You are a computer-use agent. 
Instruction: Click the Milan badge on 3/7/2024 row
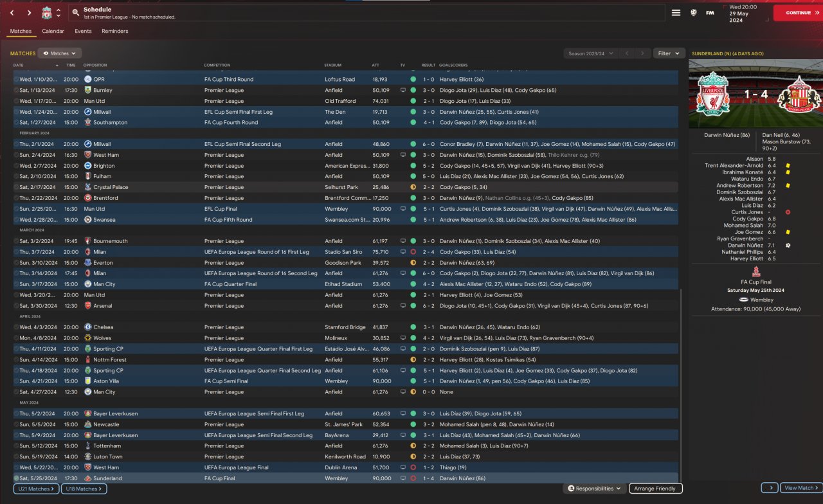point(88,252)
